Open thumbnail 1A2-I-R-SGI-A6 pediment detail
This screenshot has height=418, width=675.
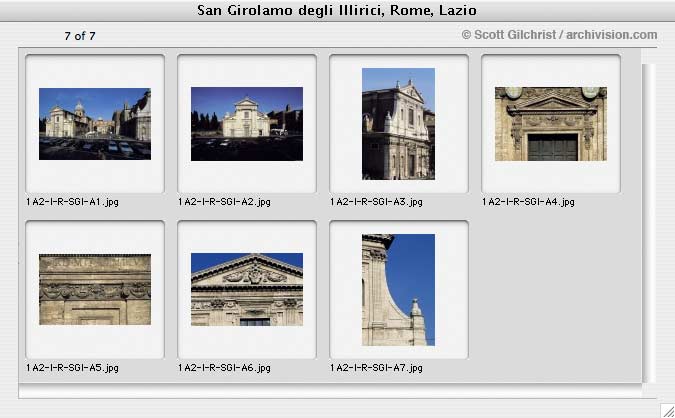tap(247, 289)
